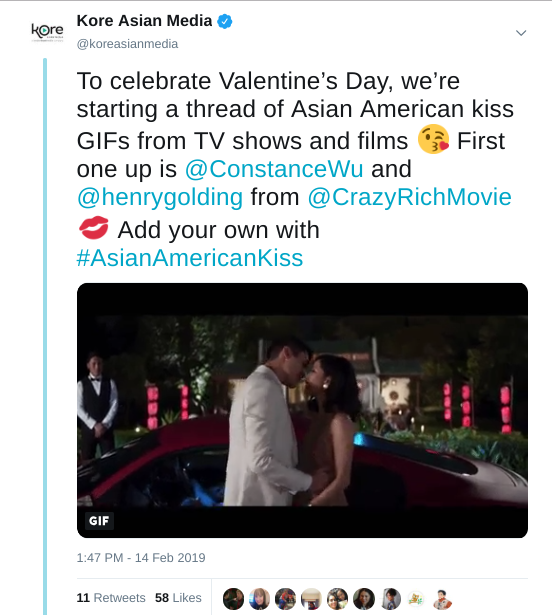Open the @henrygolding mention
The height and width of the screenshot is (615, 552).
pyautogui.click(x=160, y=197)
